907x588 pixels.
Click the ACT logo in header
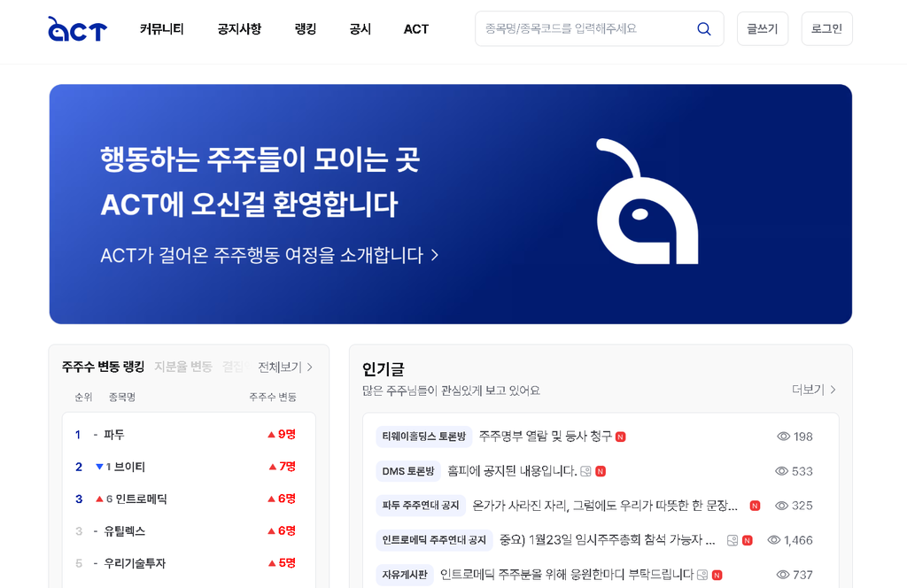click(77, 29)
